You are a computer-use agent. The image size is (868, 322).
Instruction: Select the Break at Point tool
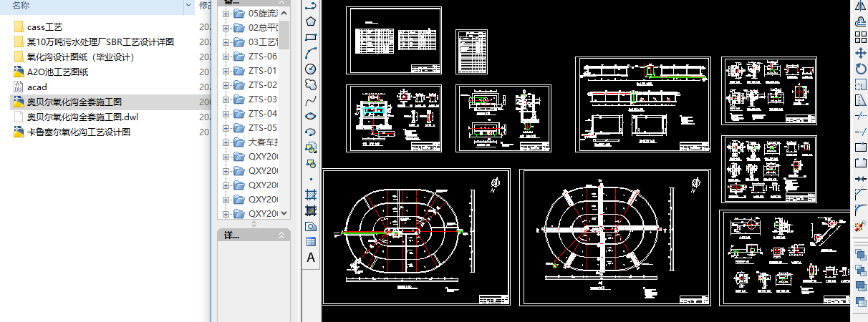pyautogui.click(x=862, y=147)
